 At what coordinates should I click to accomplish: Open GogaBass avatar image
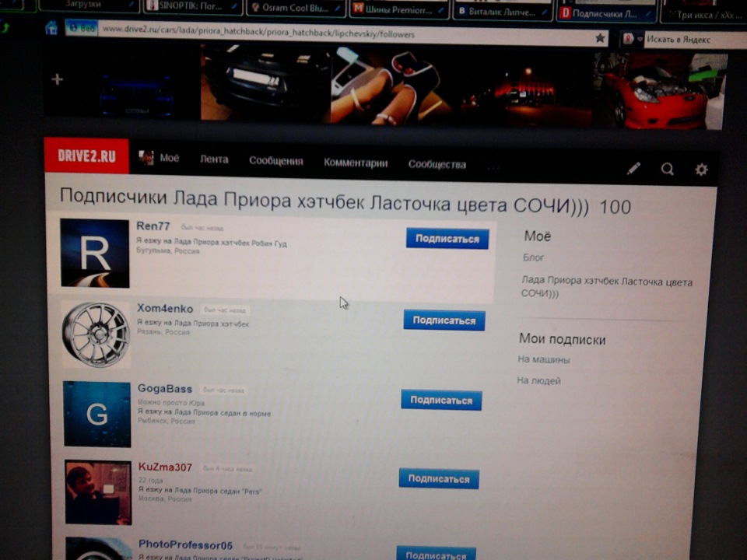pos(97,415)
